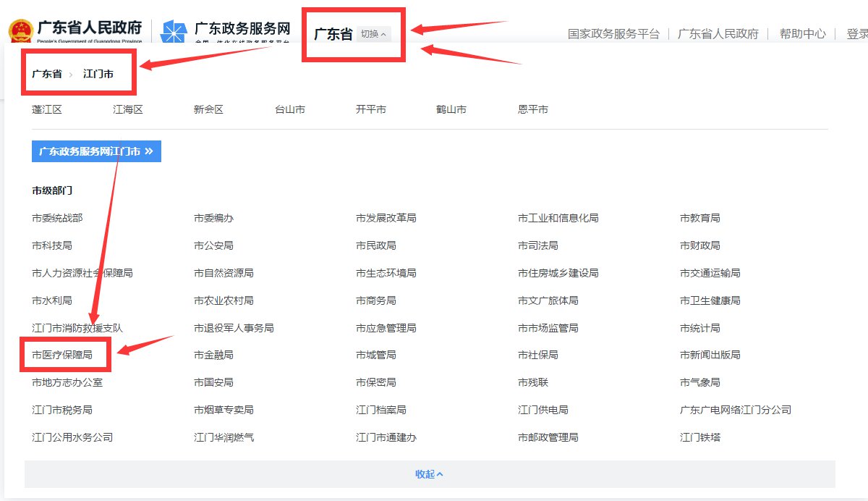Screen dimensions: 868x501
Task: Choose the 蓬江区 district
Action: click(47, 109)
